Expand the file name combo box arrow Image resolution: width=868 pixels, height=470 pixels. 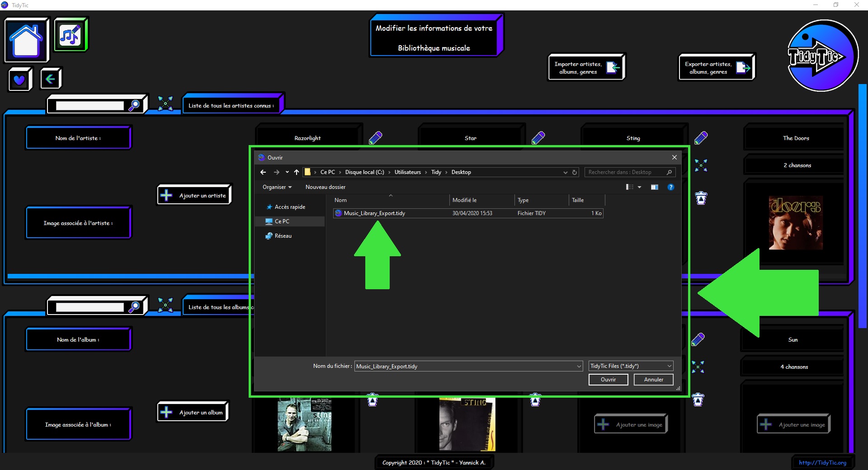click(579, 367)
